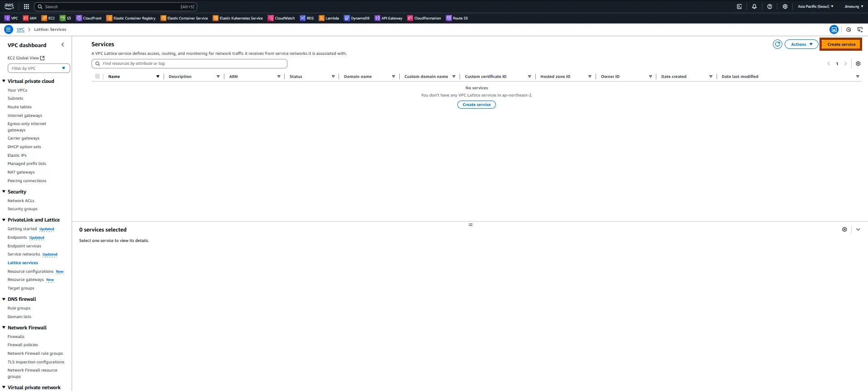Open the Actions dropdown
This screenshot has width=868, height=391.
[801, 44]
